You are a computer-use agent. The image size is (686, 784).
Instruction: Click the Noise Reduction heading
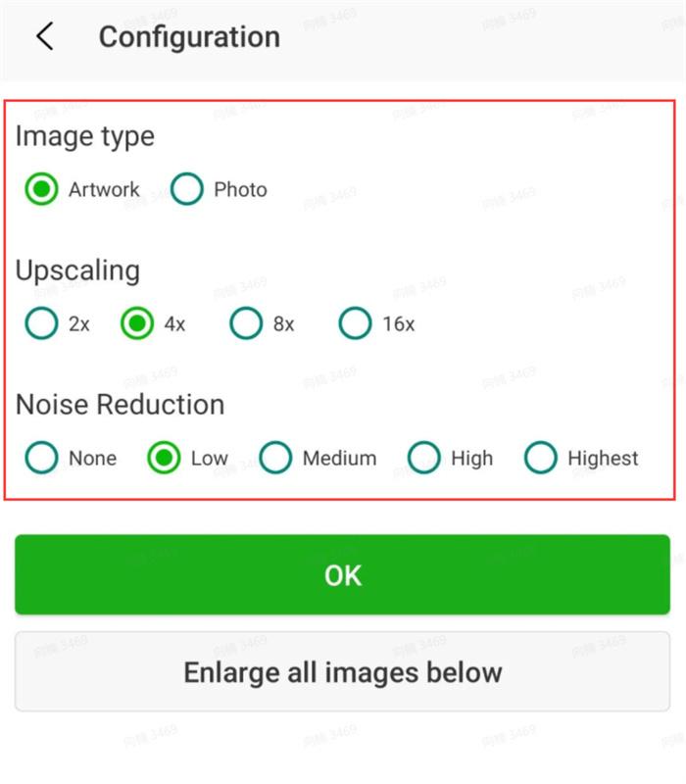coord(120,404)
